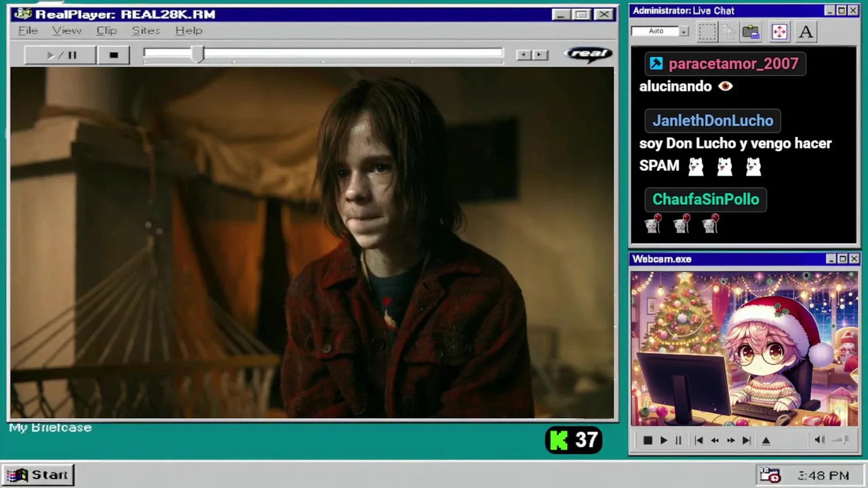The height and width of the screenshot is (488, 868).
Task: Click the Webcam fast-forward button
Action: click(x=730, y=441)
